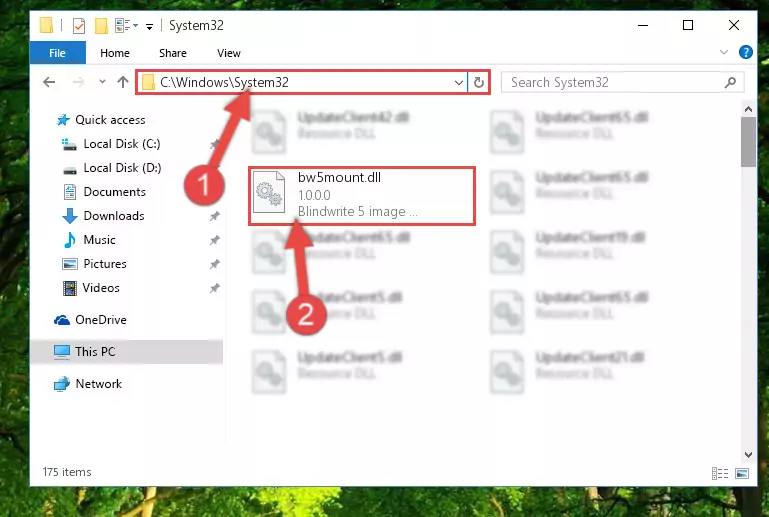Viewport: 769px width, 517px height.
Task: Click the Properties icon in the quick access toolbar
Action: click(x=78, y=26)
